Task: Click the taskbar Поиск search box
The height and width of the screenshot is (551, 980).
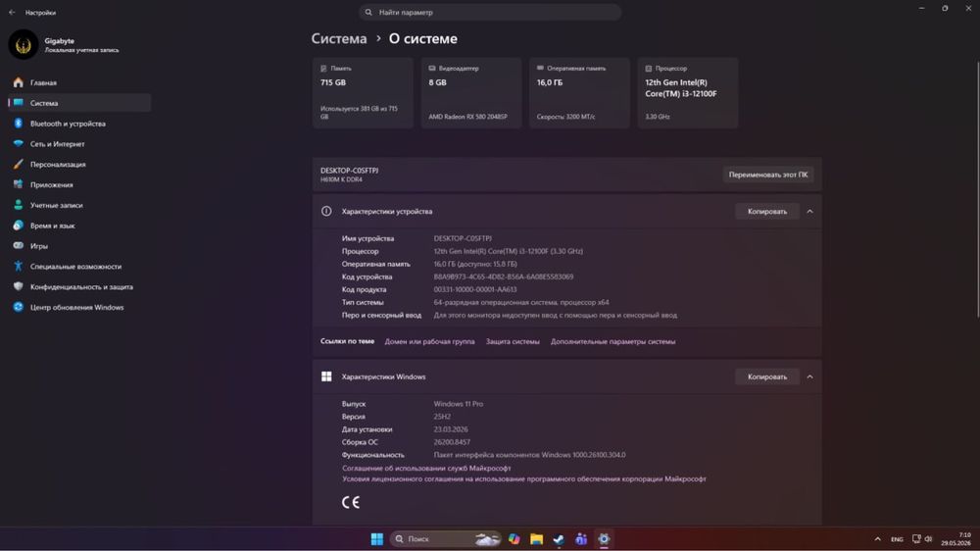Action: point(446,539)
